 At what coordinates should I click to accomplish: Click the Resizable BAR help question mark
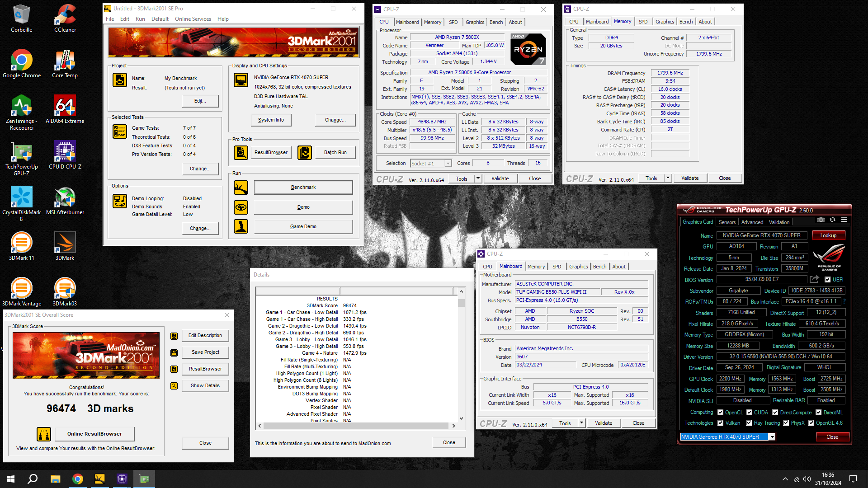pyautogui.click(x=844, y=301)
